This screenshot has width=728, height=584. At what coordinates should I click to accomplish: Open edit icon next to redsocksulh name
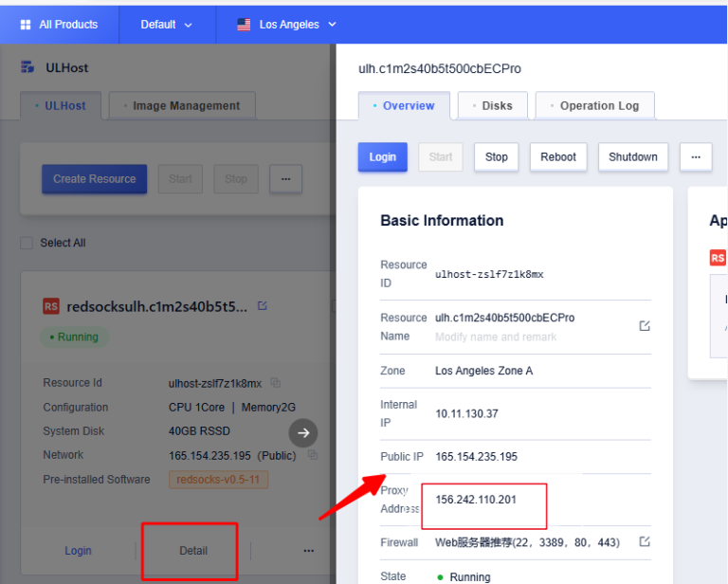pos(263,306)
